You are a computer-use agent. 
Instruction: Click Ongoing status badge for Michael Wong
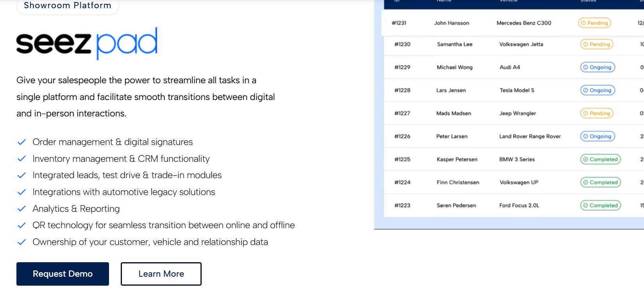tap(597, 67)
